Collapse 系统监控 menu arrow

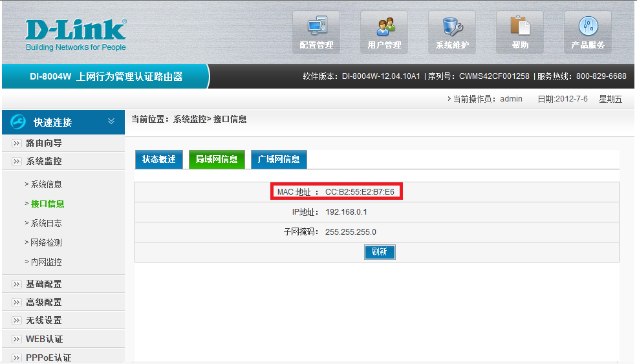(16, 161)
